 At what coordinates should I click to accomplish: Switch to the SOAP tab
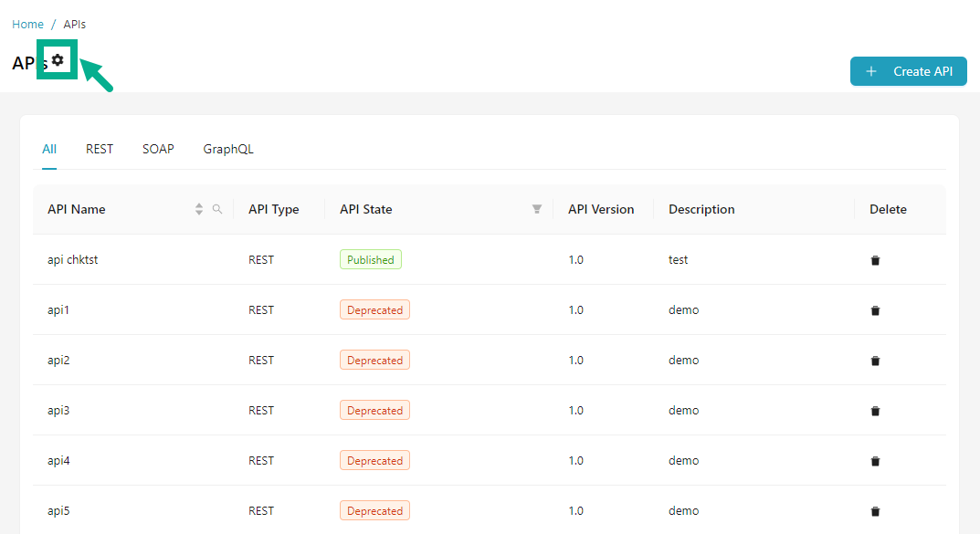coord(158,149)
